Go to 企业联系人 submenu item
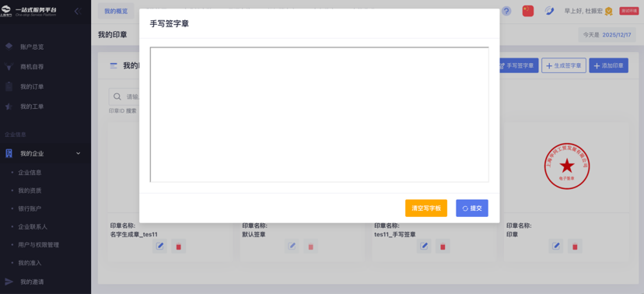Viewport: 644px width, 294px height. coord(33,226)
